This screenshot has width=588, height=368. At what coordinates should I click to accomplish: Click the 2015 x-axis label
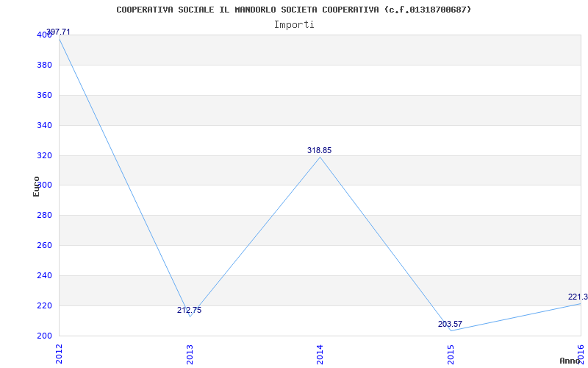(451, 354)
